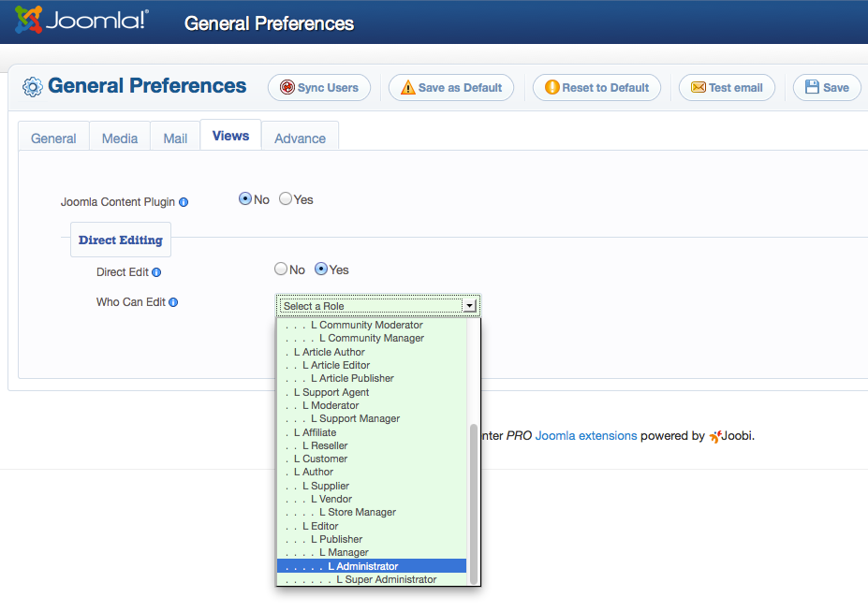The image size is (868, 612).
Task: Click info icon next to Who Can Edit
Action: (x=173, y=302)
